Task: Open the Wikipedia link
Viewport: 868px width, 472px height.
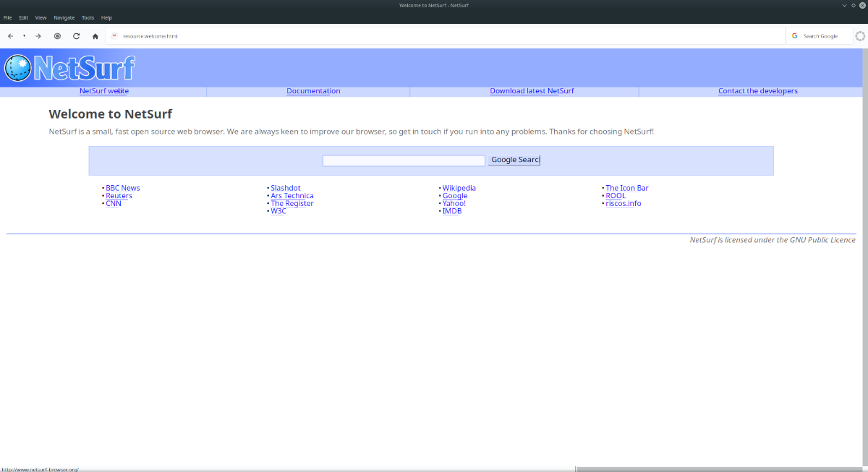Action: pyautogui.click(x=459, y=187)
